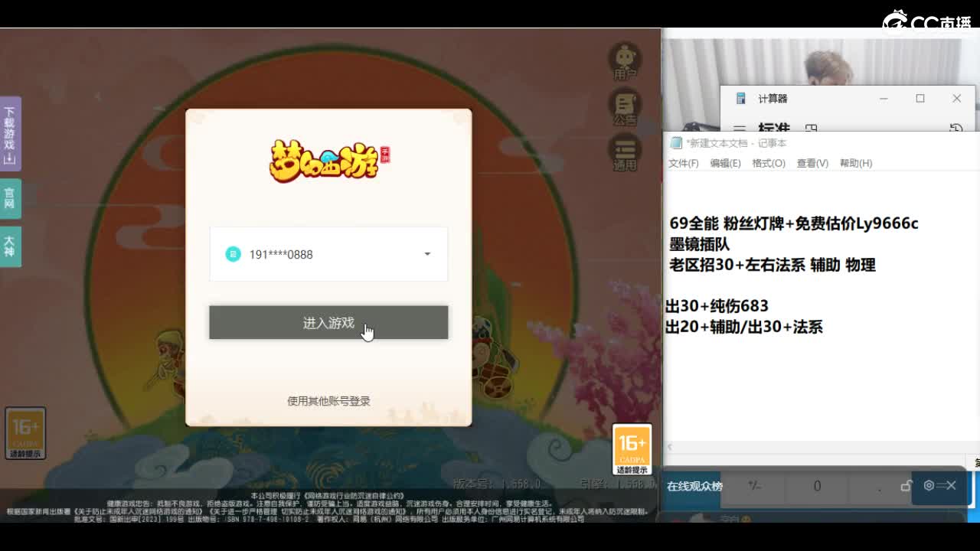The image size is (980, 551).
Task: Toggle Calculator keep-on-top icon
Action: point(812,129)
